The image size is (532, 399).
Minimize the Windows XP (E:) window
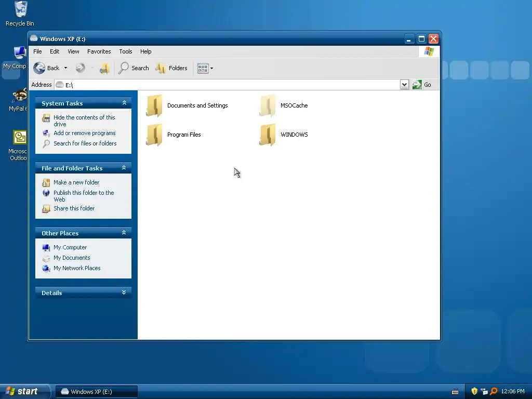point(409,38)
